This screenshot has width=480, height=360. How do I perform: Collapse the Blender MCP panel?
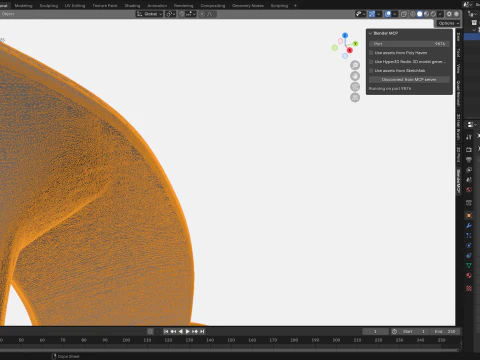(370, 33)
